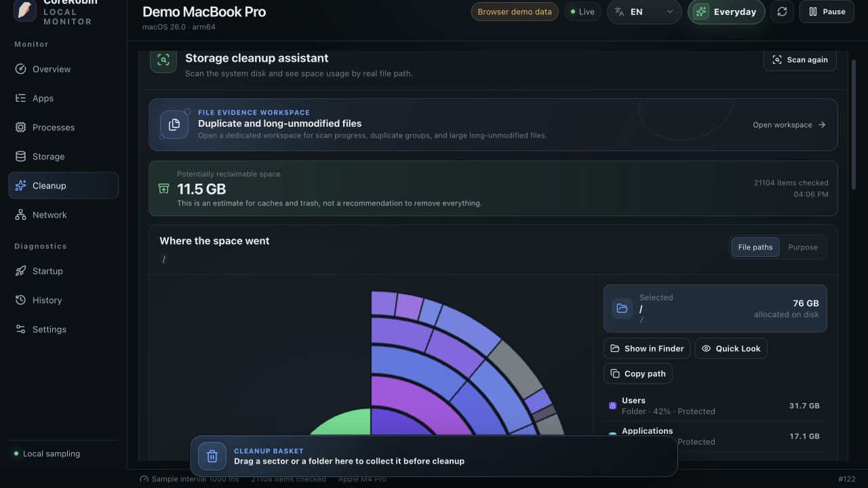868x488 pixels.
Task: Switch to the Purpose view
Action: tap(803, 247)
